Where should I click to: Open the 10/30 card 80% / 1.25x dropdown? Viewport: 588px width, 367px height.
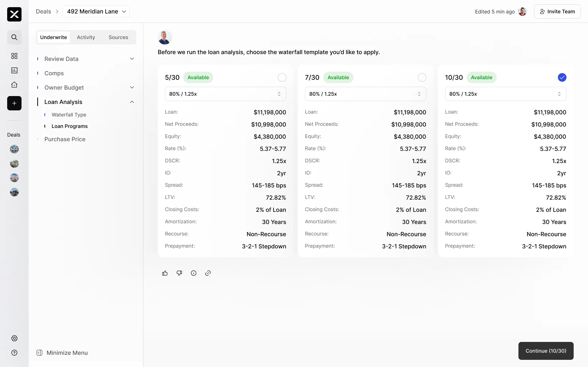[x=506, y=94]
